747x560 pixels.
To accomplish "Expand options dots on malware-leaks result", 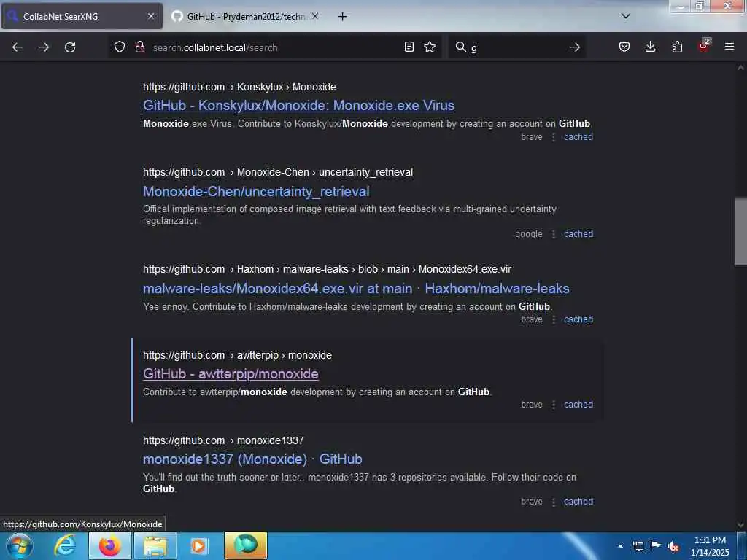I will coord(554,319).
